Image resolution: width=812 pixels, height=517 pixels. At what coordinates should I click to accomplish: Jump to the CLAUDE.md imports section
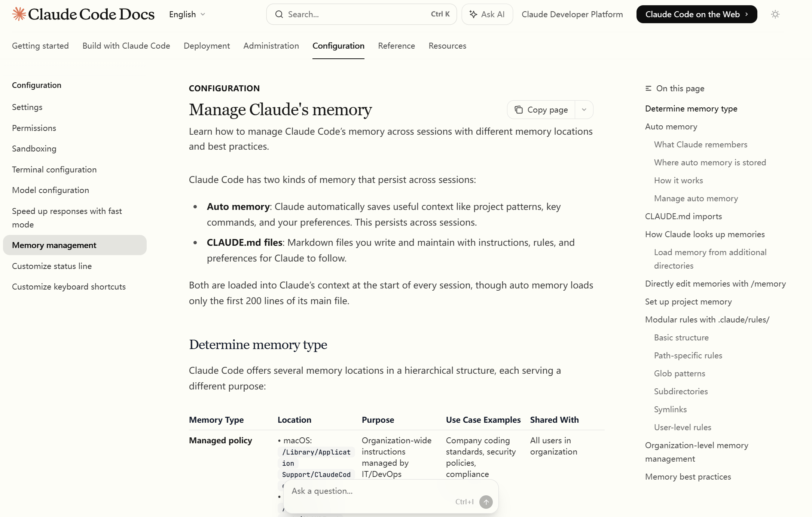[683, 216]
